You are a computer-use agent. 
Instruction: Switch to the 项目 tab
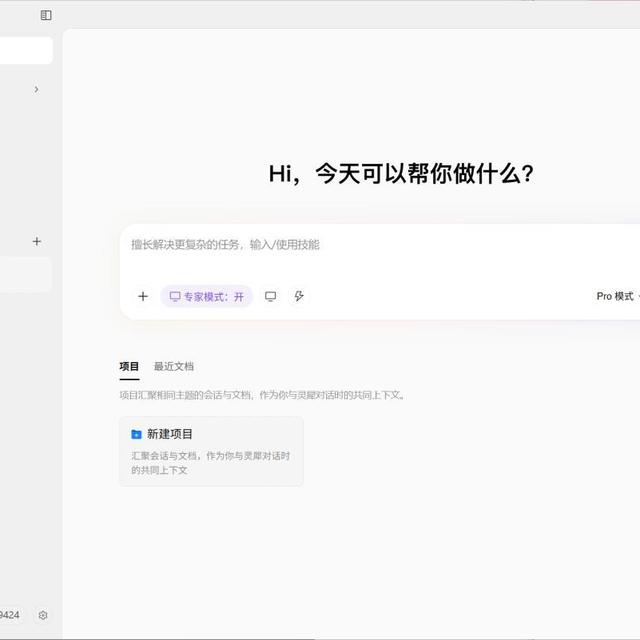129,367
